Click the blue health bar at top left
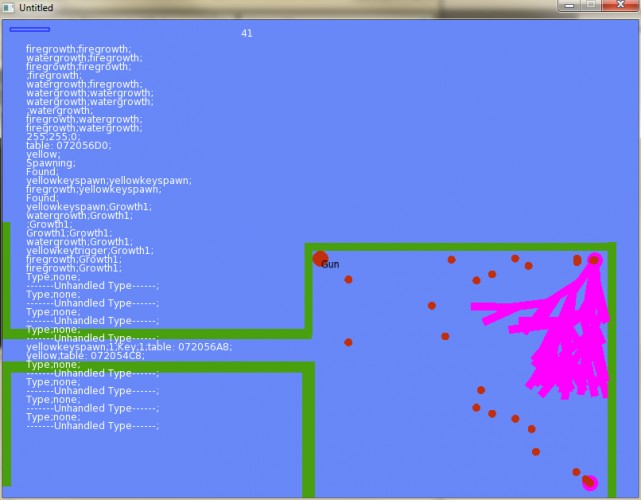Viewport: 641px width, 500px height. point(30,29)
